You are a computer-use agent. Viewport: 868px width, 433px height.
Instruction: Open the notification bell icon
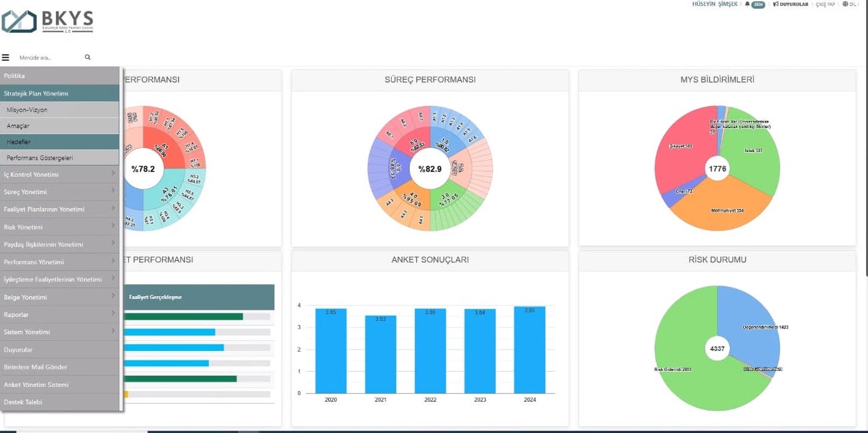[x=747, y=4]
